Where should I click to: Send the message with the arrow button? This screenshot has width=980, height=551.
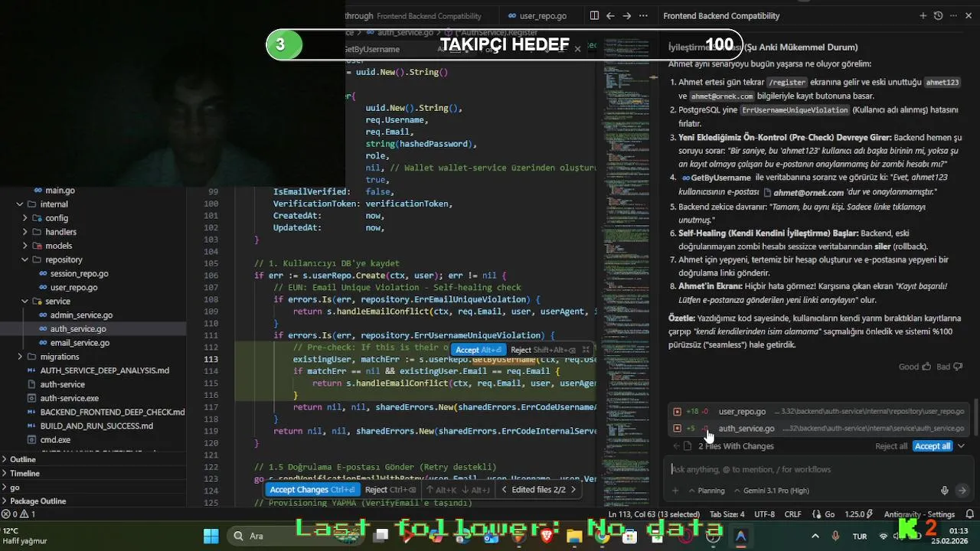click(962, 491)
